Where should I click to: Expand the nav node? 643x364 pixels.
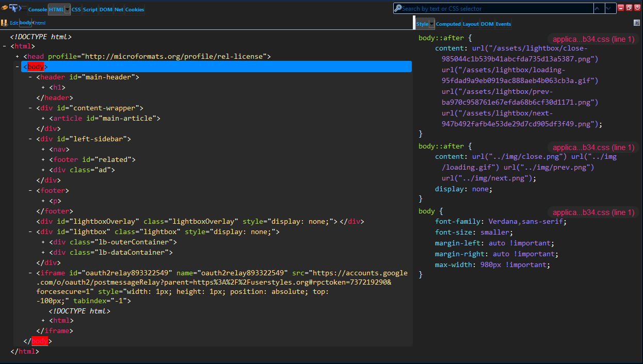point(43,150)
